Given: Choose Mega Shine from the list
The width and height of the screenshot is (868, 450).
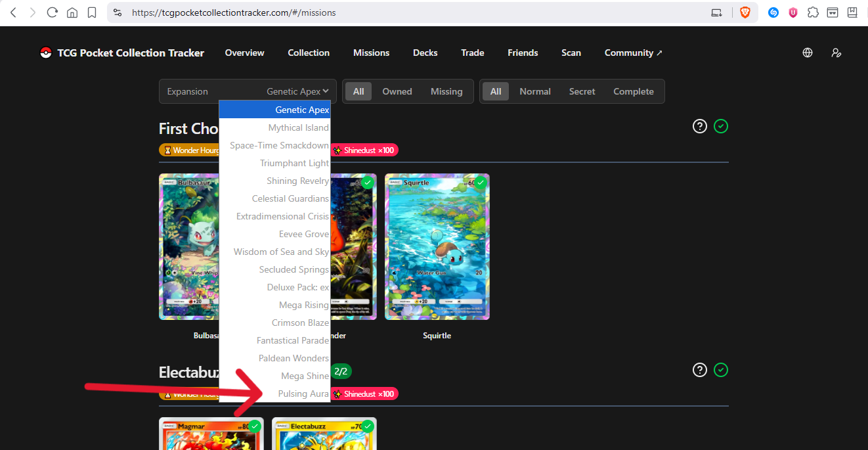Looking at the screenshot, I should tap(274, 376).
